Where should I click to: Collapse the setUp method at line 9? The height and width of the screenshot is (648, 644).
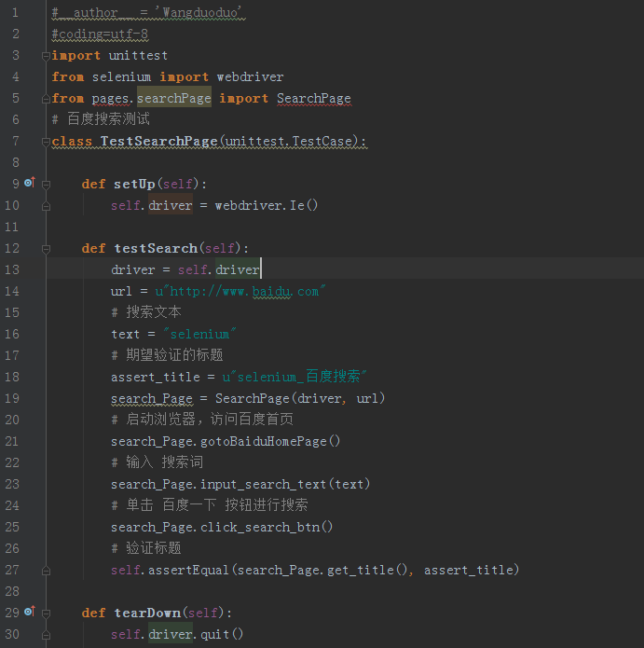[46, 185]
